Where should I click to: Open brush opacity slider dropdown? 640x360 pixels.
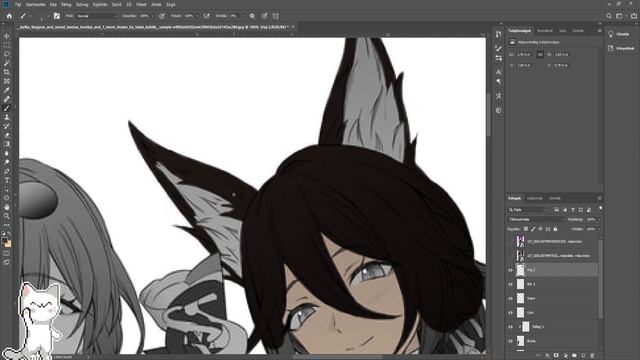click(x=153, y=16)
